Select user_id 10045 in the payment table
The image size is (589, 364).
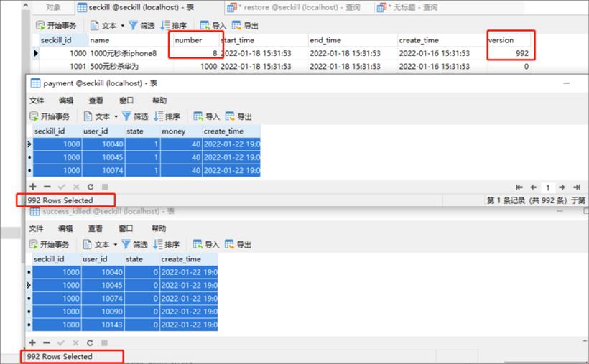(x=103, y=157)
